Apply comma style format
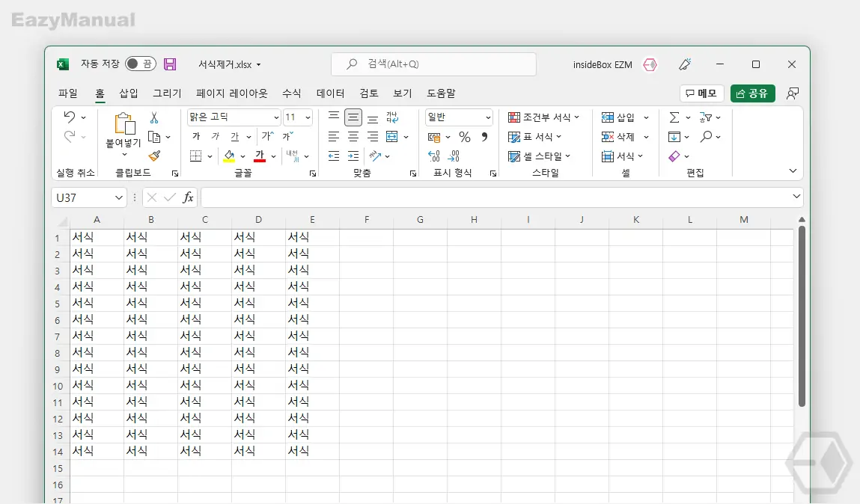 [x=484, y=136]
